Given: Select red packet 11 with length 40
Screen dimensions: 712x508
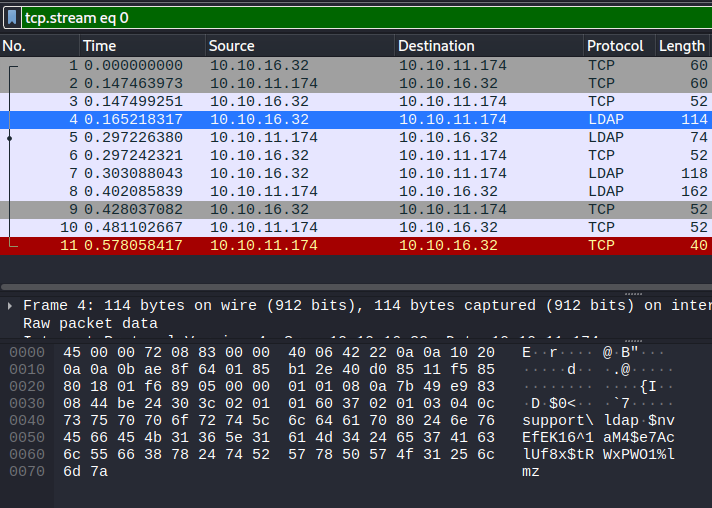Looking at the screenshot, I should click(x=356, y=246).
